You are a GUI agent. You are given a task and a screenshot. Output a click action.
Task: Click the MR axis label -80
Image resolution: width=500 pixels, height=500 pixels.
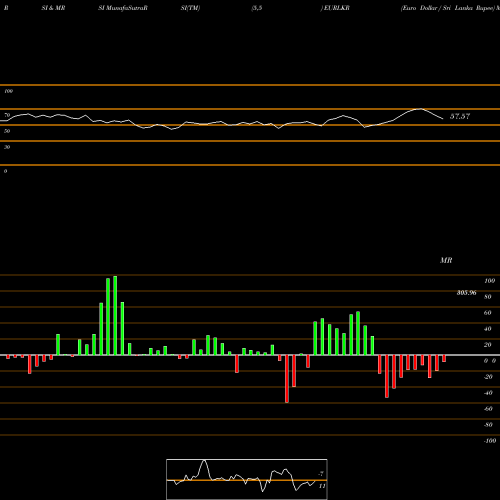point(488,425)
